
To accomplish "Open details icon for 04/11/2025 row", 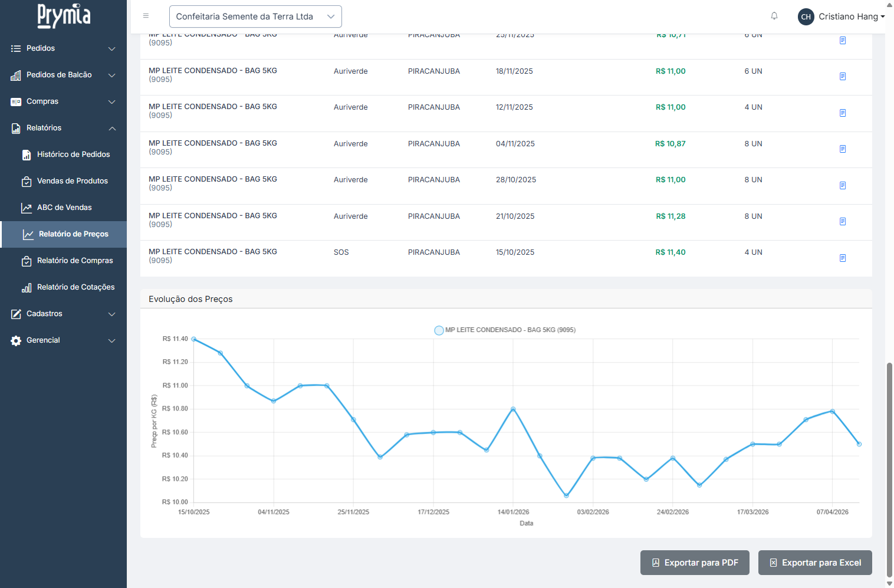I will (x=842, y=149).
